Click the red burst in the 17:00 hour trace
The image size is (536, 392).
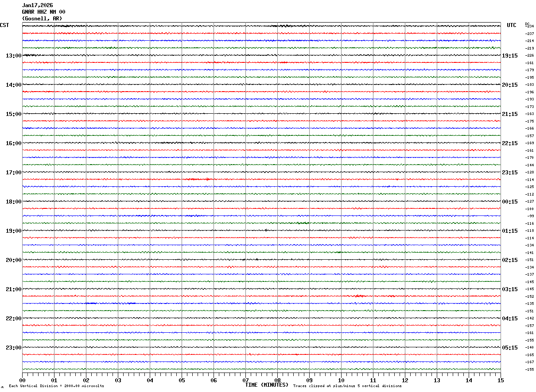coord(198,179)
